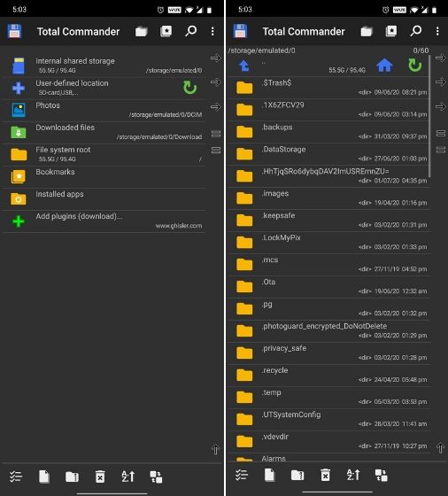Open .HhTjqSRo6dybqDAV2lmUSREmnZU= folder
The height and width of the screenshot is (496, 448).
[328, 176]
